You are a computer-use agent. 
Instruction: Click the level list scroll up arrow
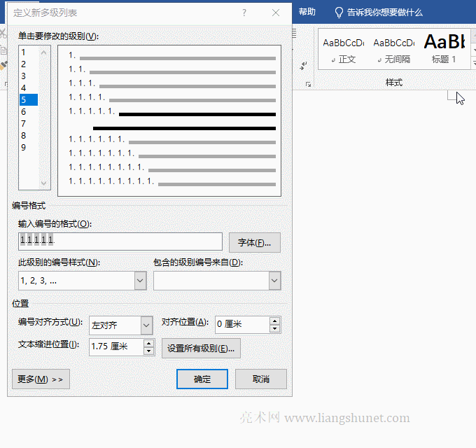tap(43, 52)
